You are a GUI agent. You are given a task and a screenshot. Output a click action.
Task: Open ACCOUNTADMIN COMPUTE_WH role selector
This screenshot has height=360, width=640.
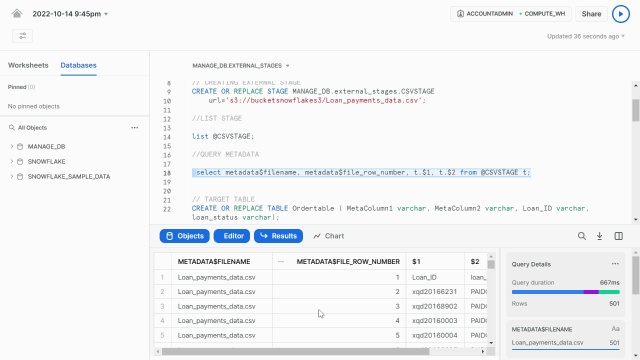[x=511, y=14]
